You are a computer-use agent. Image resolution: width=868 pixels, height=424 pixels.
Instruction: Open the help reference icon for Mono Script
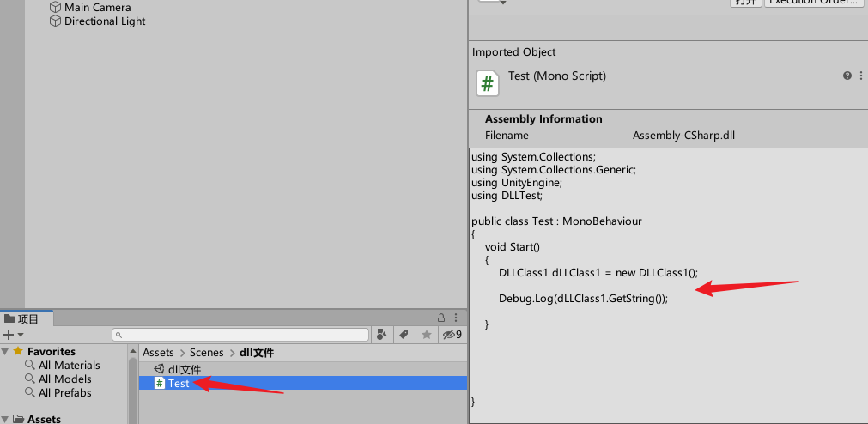tap(847, 76)
